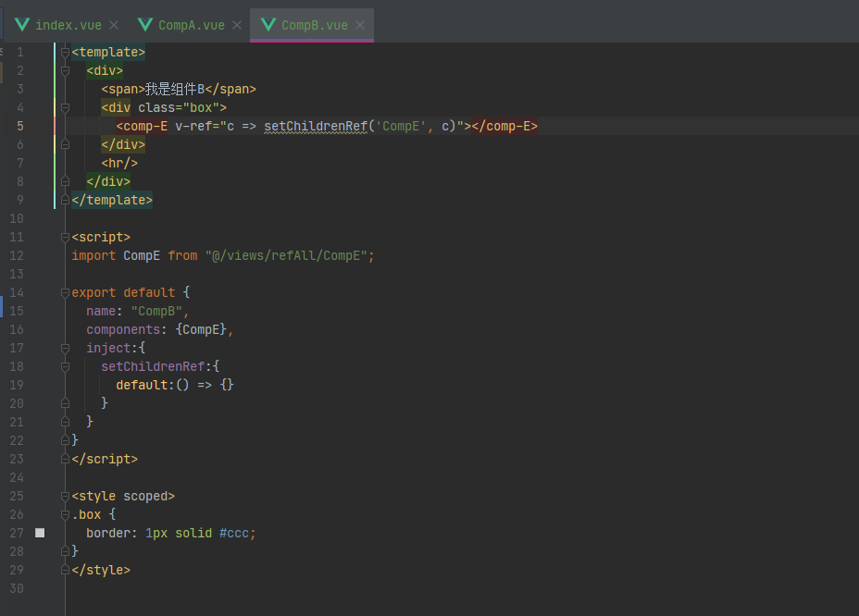
Task: Fold the .box CSS rule
Action: 65,514
